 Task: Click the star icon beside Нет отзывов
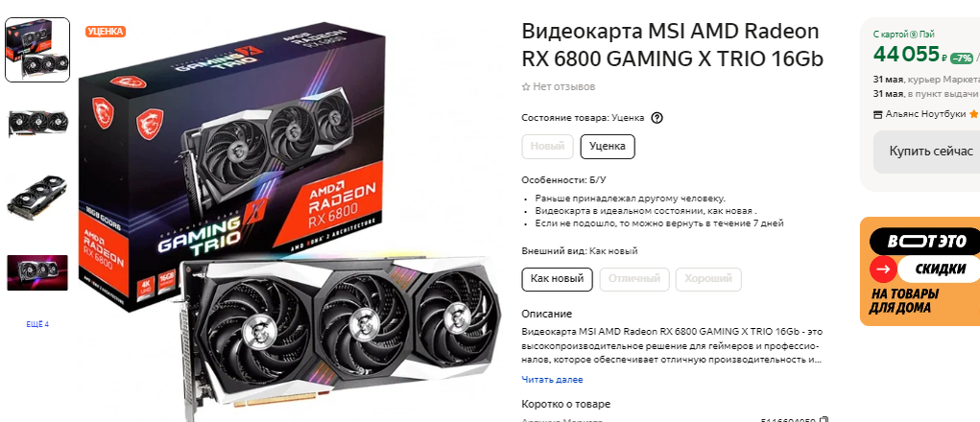pyautogui.click(x=526, y=86)
